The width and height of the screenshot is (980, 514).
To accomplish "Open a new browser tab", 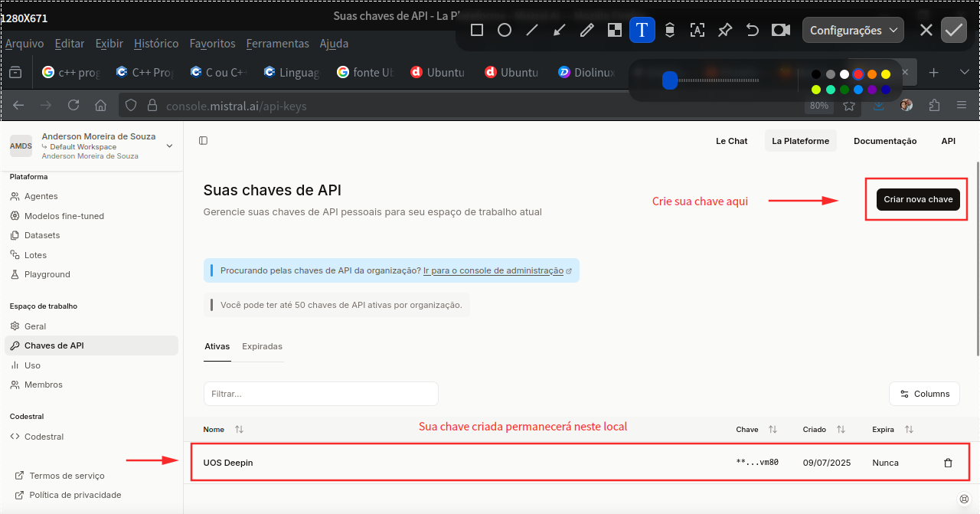I will click(933, 73).
